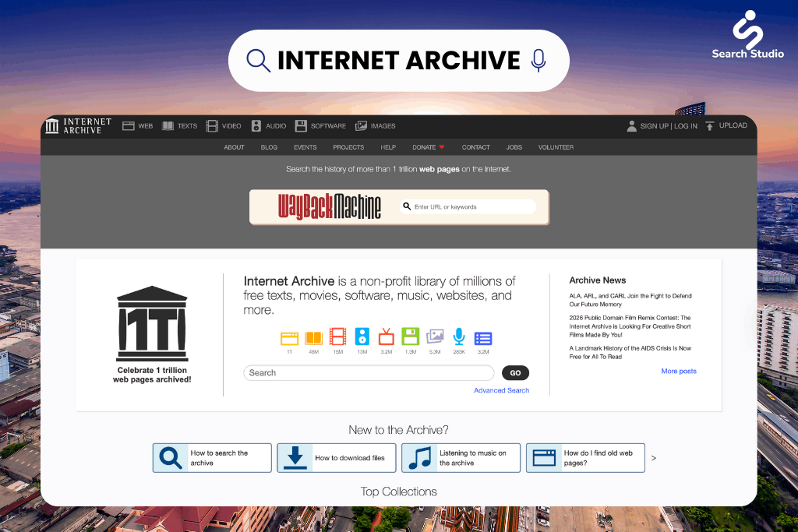Select the green floppy disk software icon

click(410, 337)
